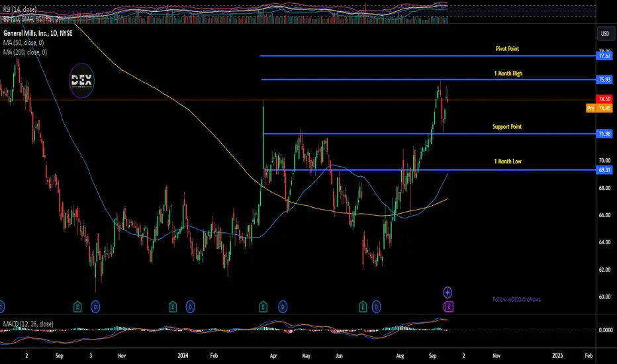Click the 75.93 price label

[x=604, y=80]
